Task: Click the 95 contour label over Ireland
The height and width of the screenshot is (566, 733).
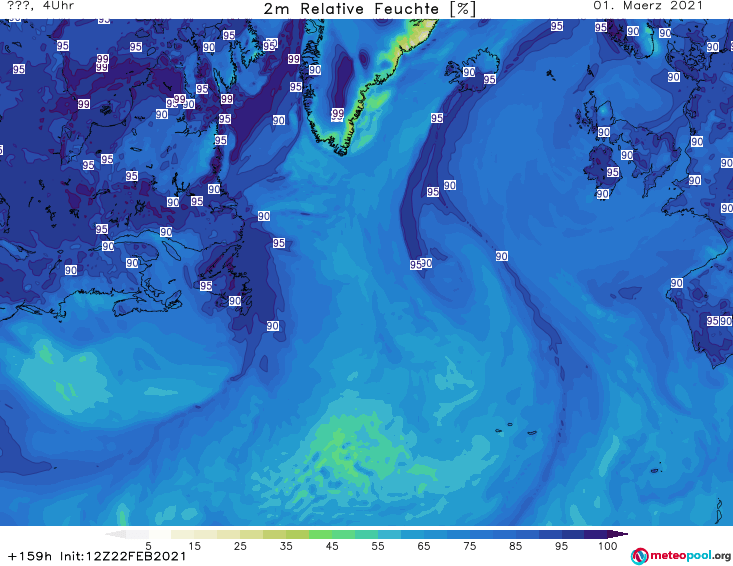Action: (613, 172)
